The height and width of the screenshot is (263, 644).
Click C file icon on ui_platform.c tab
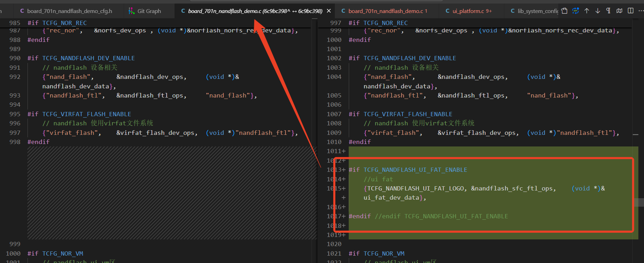pyautogui.click(x=447, y=11)
